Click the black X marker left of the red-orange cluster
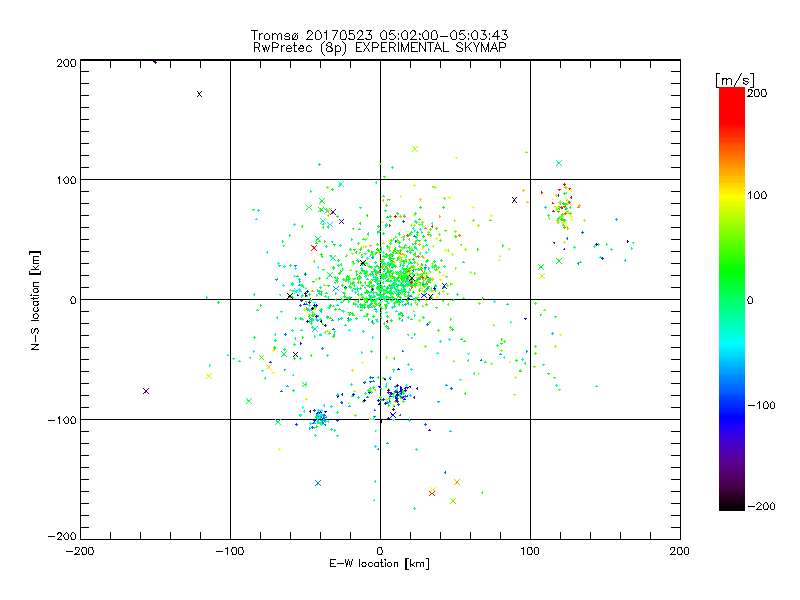 [x=514, y=200]
